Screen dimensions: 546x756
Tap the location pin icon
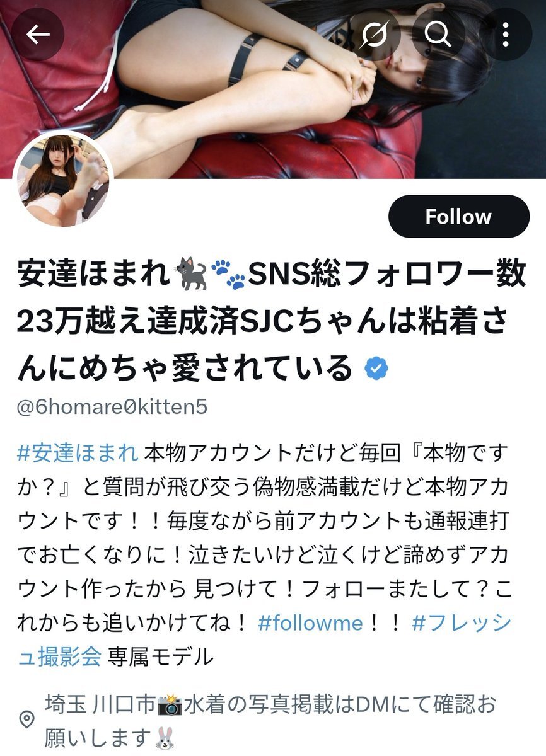click(26, 719)
